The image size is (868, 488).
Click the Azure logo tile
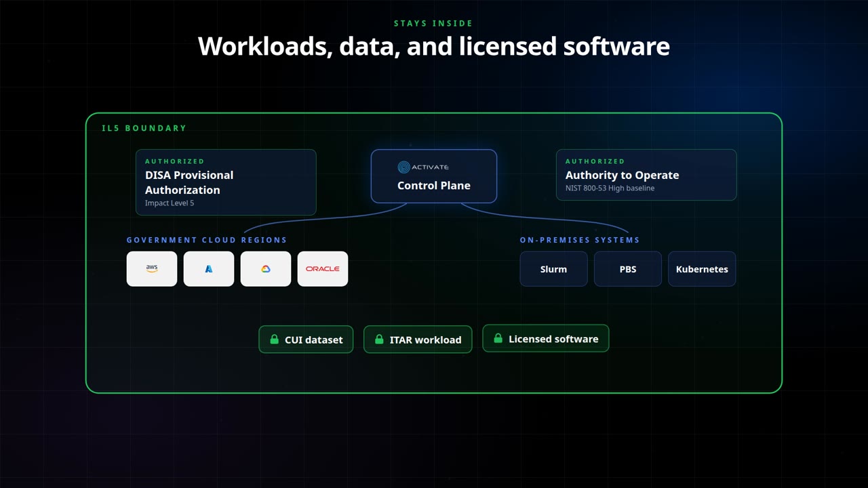pyautogui.click(x=209, y=269)
